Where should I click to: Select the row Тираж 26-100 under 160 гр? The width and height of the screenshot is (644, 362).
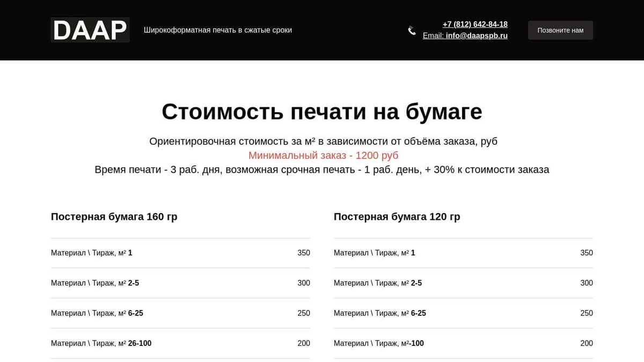(x=180, y=343)
